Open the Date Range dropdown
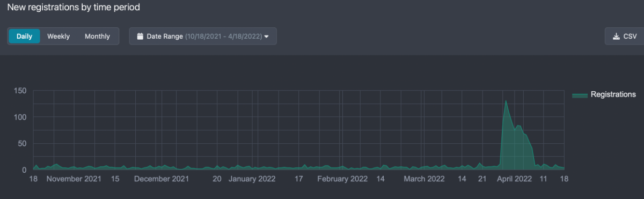The height and width of the screenshot is (199, 644). 203,36
